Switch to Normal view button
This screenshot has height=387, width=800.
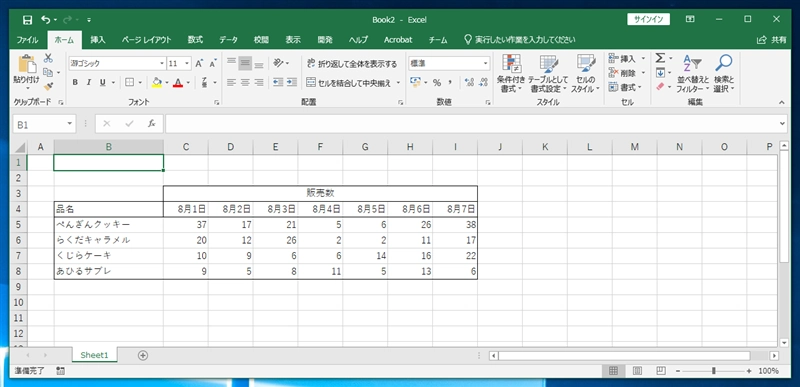point(614,371)
